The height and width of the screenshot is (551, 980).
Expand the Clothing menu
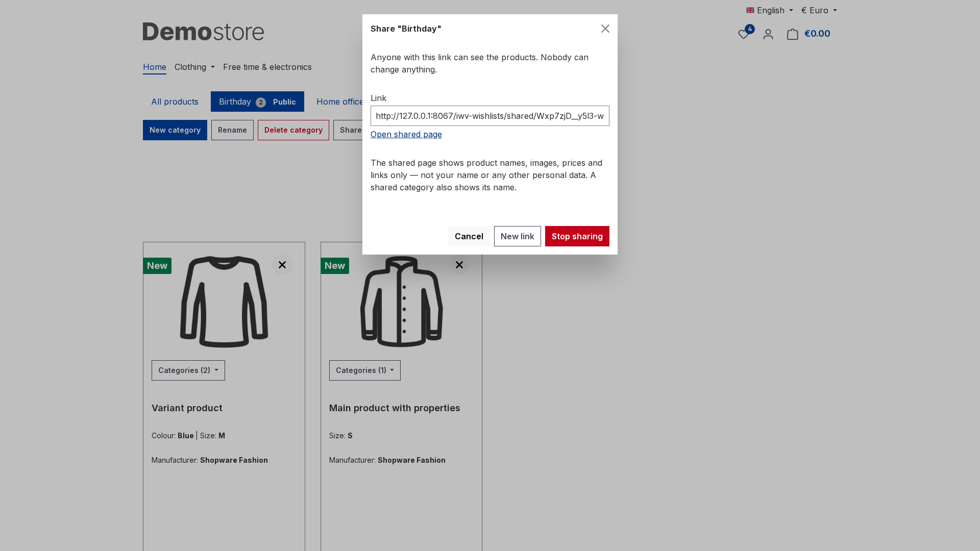pyautogui.click(x=194, y=67)
